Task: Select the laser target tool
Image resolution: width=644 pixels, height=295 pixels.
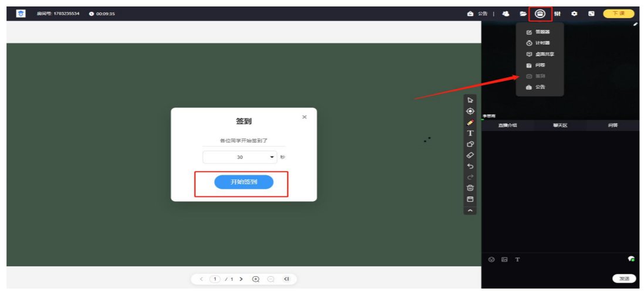Action: (470, 111)
